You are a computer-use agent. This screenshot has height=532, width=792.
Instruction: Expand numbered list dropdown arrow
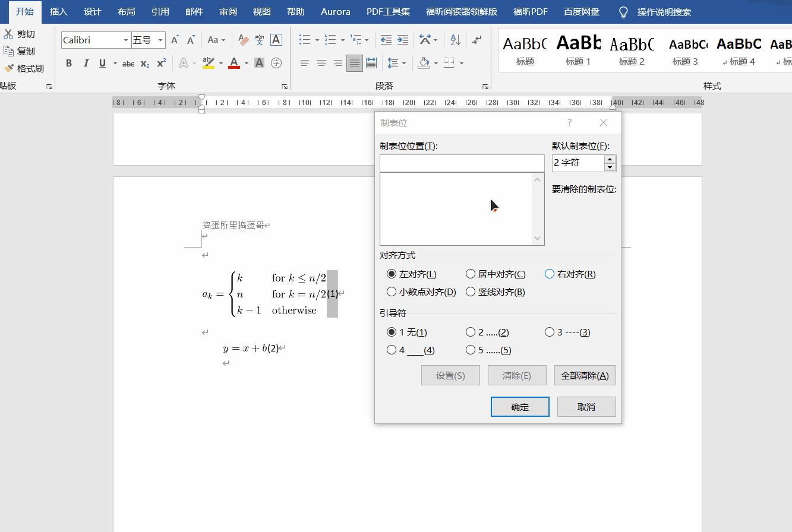342,40
